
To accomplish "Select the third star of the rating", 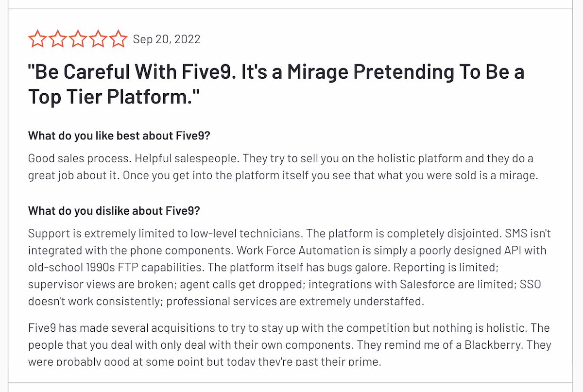I will (78, 39).
